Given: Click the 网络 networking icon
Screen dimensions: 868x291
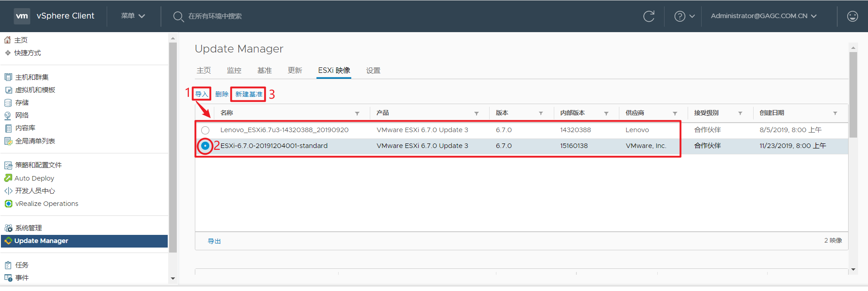Looking at the screenshot, I should [x=8, y=115].
